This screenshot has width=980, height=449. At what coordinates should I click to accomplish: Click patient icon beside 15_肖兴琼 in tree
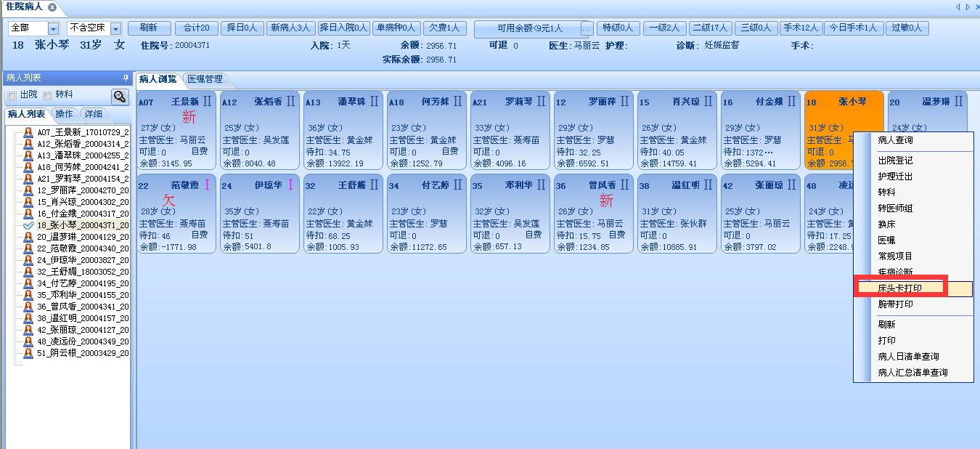pyautogui.click(x=28, y=202)
